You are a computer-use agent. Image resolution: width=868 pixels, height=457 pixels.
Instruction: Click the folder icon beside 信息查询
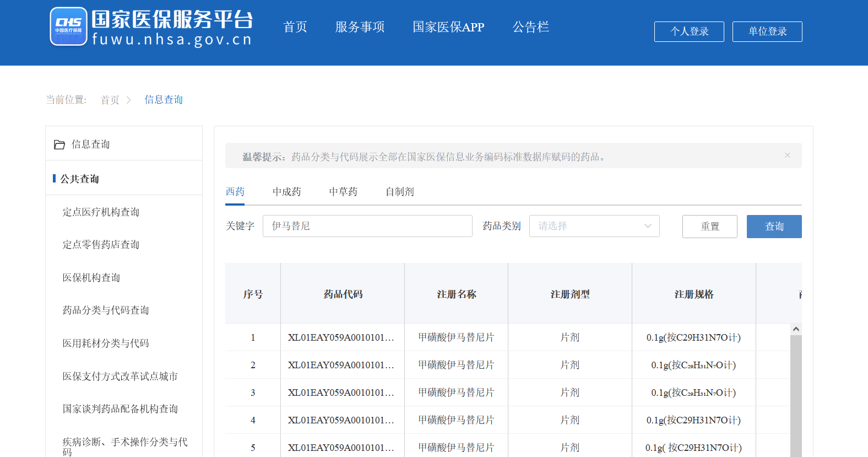point(59,144)
